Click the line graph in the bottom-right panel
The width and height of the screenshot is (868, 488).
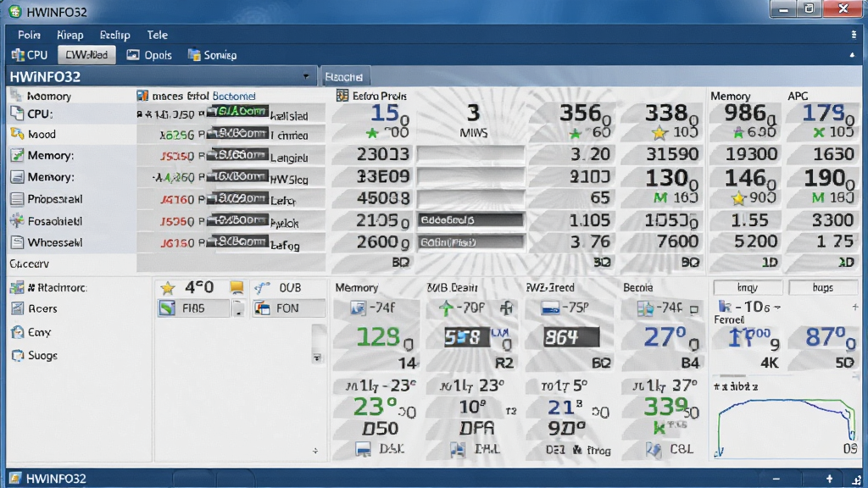[786, 428]
